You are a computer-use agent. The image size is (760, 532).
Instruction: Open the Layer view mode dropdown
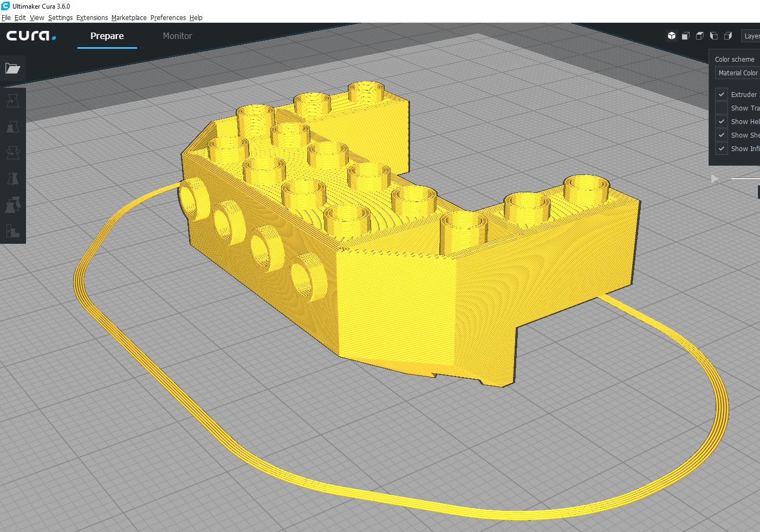tap(750, 36)
